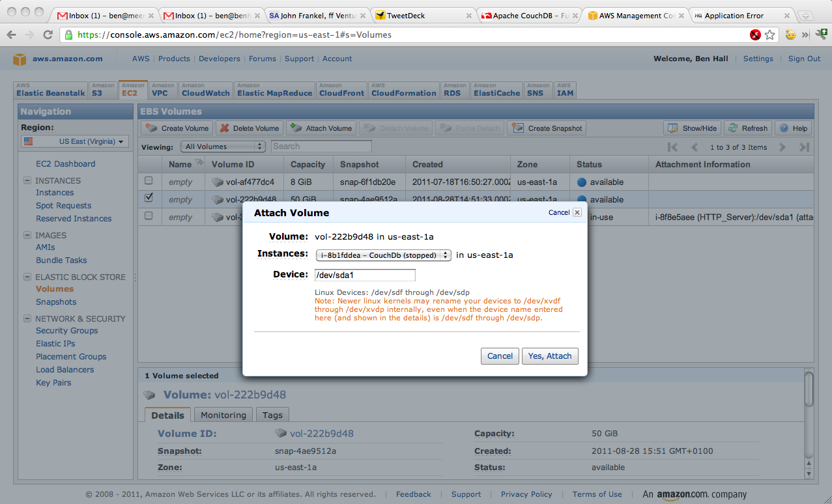Tick checkbox for vol-af477dc4 row
The height and width of the screenshot is (504, 832).
(149, 180)
